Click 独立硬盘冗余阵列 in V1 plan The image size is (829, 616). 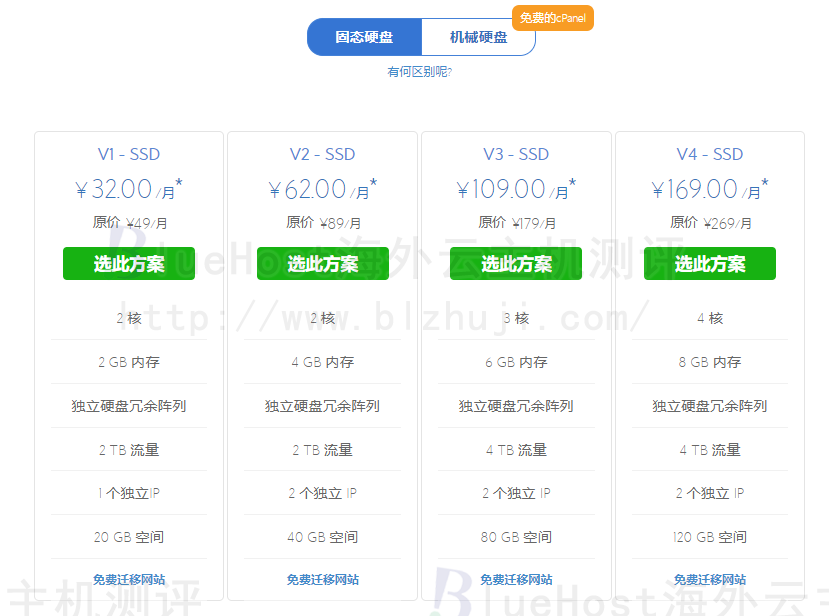coord(129,406)
